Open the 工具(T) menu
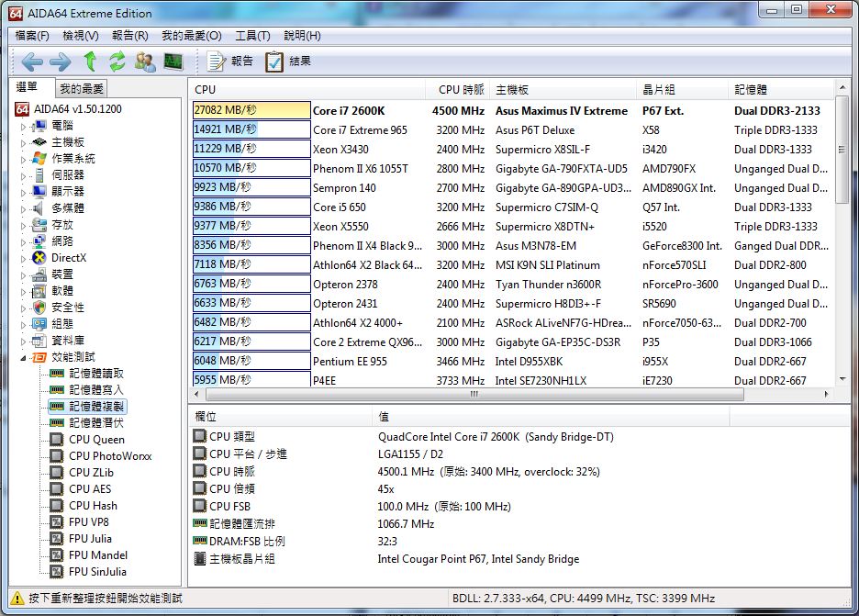The image size is (859, 616). click(252, 36)
